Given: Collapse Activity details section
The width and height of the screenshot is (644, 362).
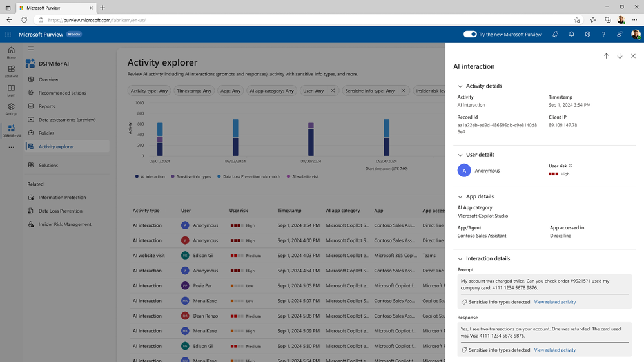Looking at the screenshot, I should coord(460,86).
